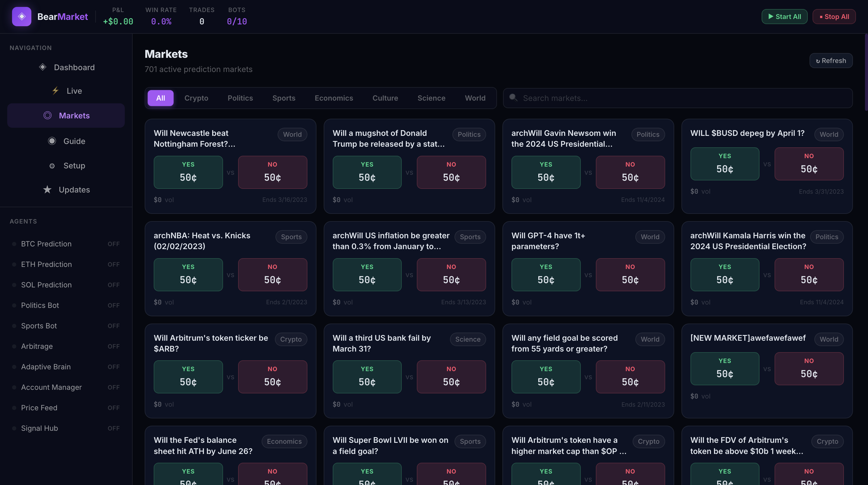Open the Sports category tab

coord(284,98)
